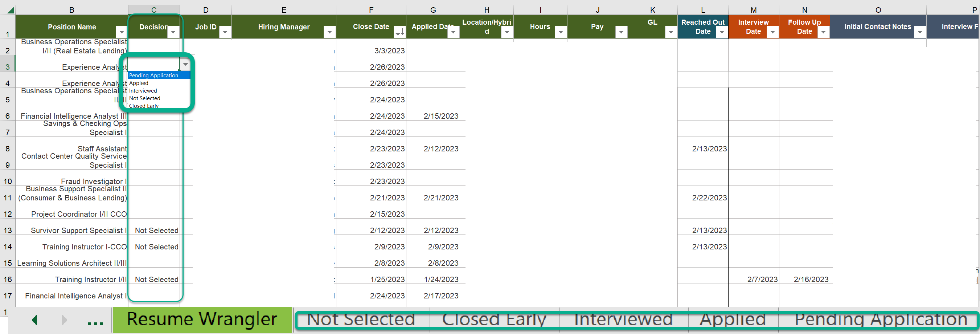980x334 pixels.
Task: Click the Financial Intelligence Analyst I cell
Action: pyautogui.click(x=71, y=293)
